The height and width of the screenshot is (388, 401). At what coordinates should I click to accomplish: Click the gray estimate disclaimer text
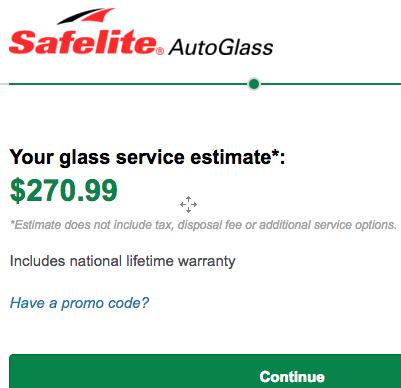point(203,225)
